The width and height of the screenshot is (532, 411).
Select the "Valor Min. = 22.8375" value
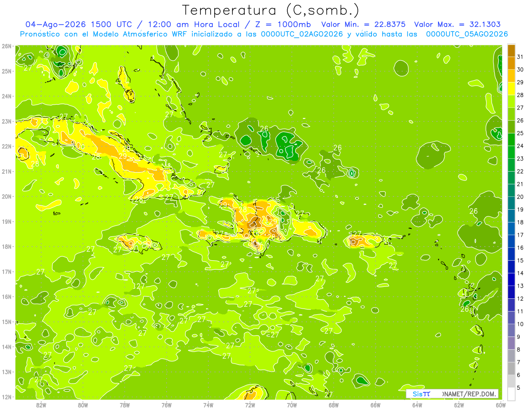(x=364, y=24)
